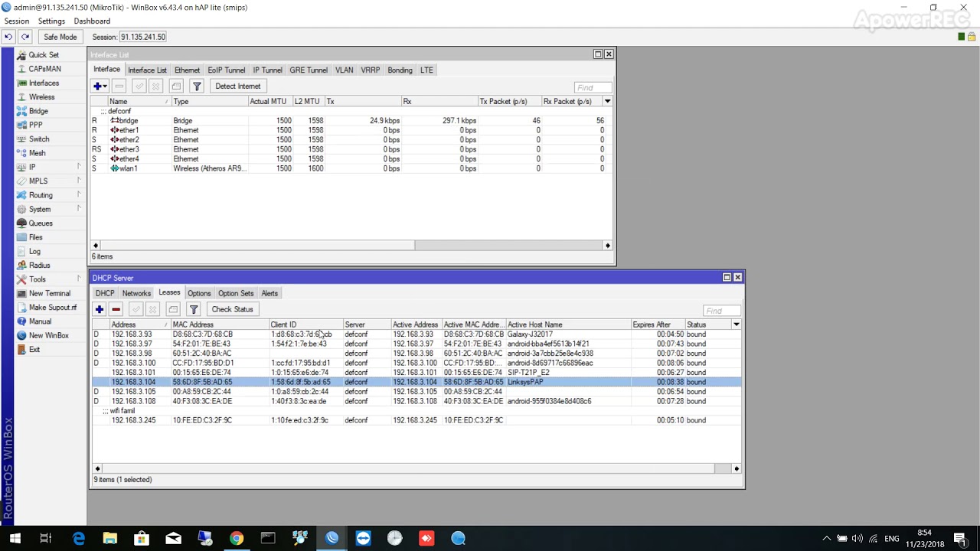Open PPP sidebar item
The image size is (980, 551).
[36, 125]
